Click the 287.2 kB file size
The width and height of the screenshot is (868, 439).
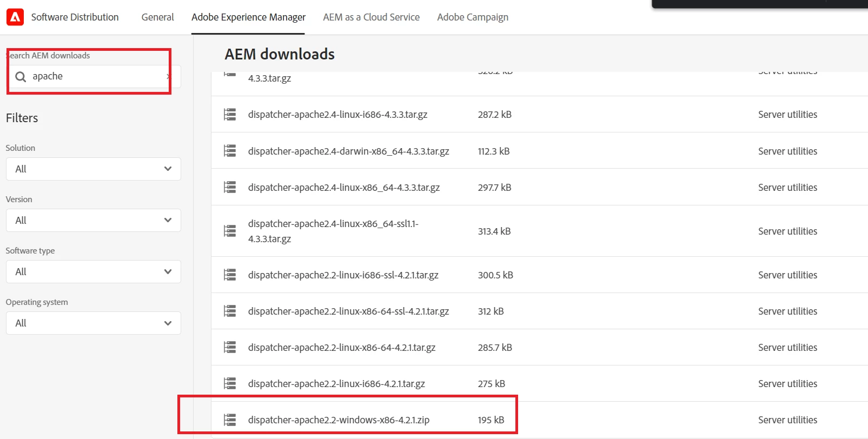point(494,115)
